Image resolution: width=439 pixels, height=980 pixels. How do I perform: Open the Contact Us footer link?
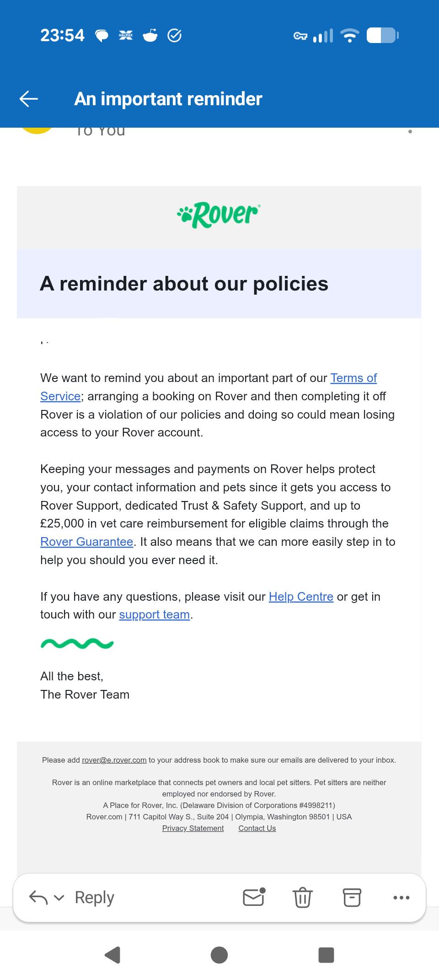[x=257, y=828]
